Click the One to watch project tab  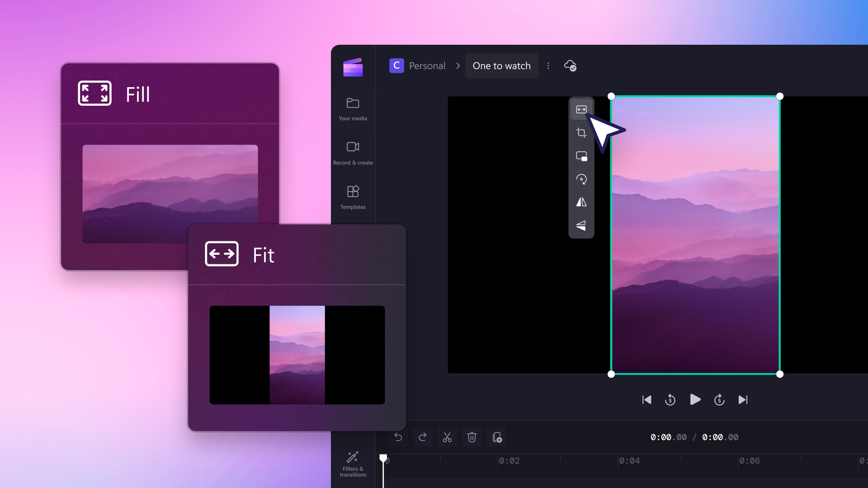click(x=501, y=66)
